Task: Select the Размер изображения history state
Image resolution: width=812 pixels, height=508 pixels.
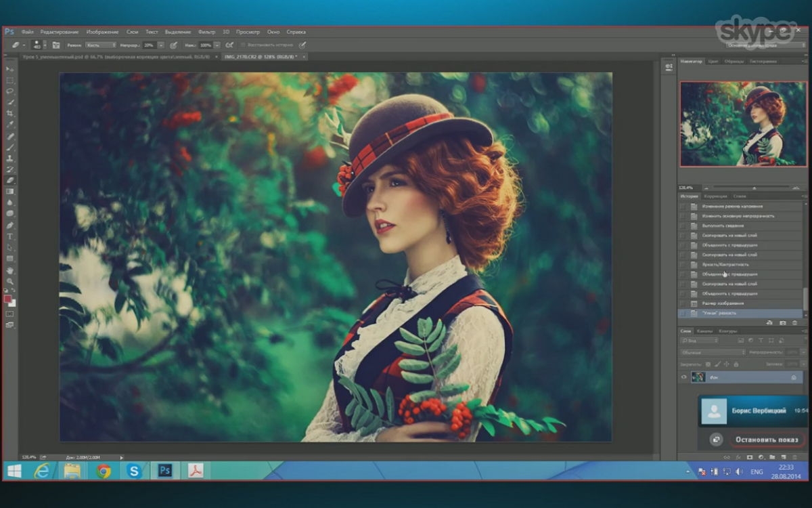Action: pyautogui.click(x=742, y=303)
